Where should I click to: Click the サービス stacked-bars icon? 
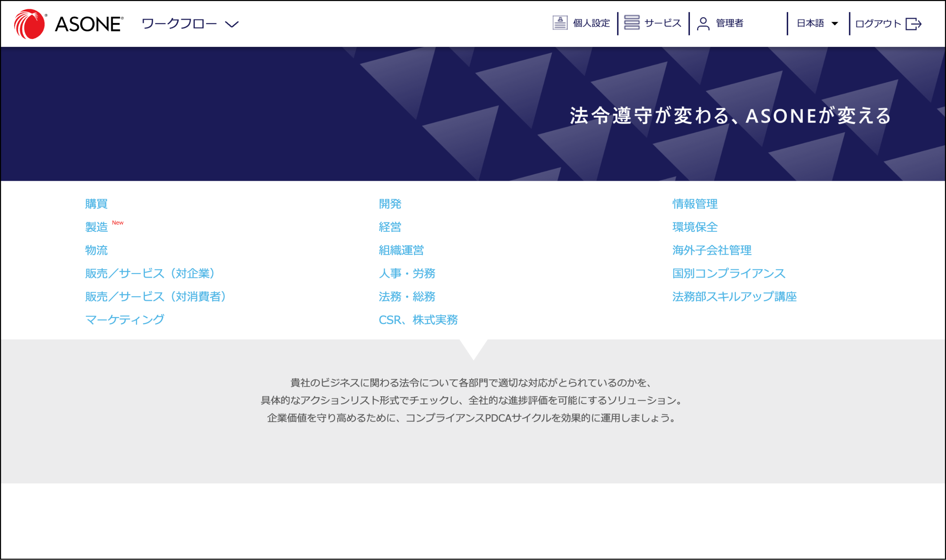632,23
